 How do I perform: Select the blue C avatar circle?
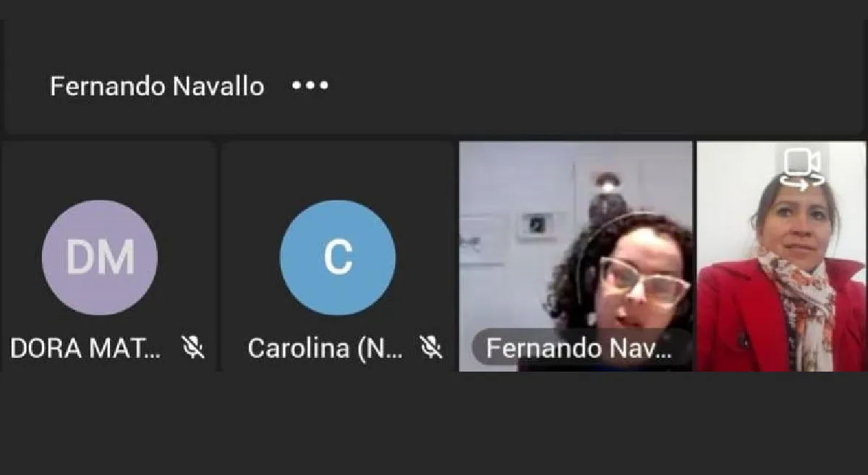point(338,257)
